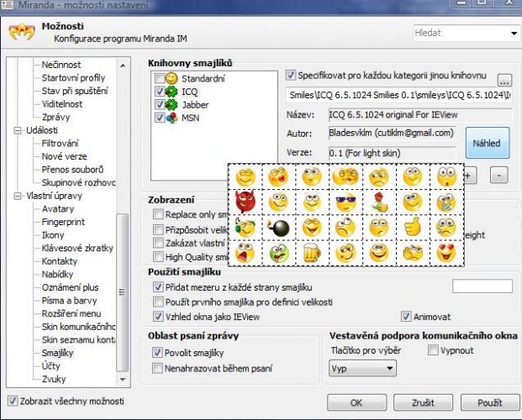
Task: Collapse the Události tree node
Action: point(18,130)
